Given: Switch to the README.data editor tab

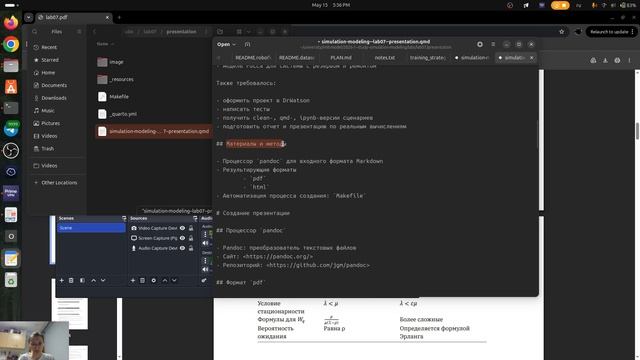Looking at the screenshot, I should point(296,58).
